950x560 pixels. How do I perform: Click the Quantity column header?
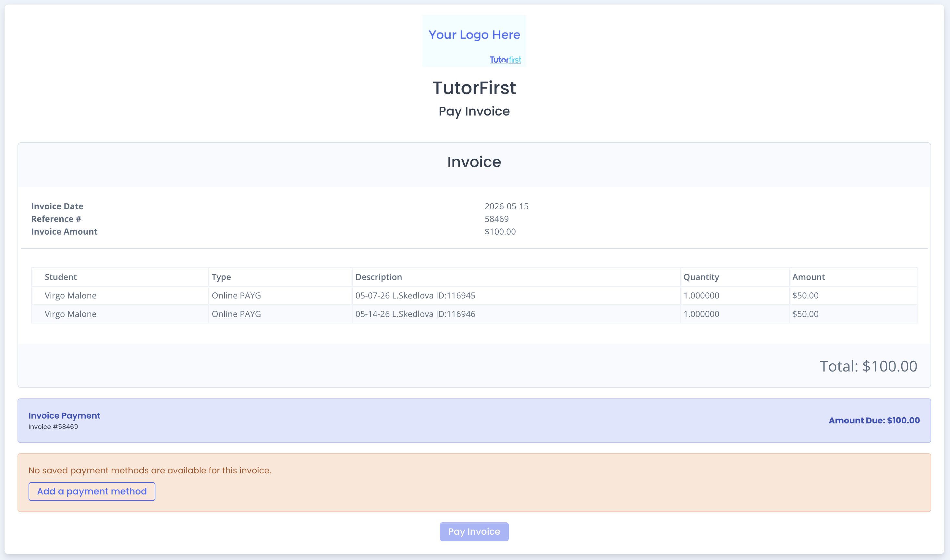point(701,277)
